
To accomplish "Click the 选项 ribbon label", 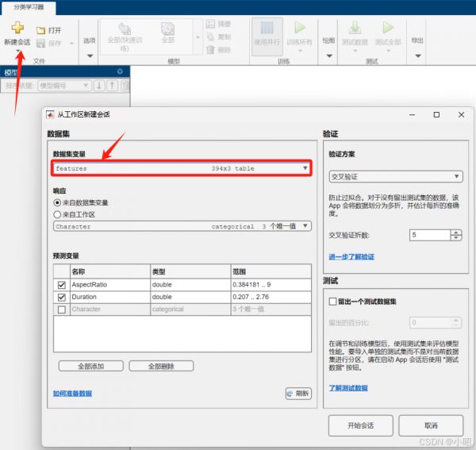I will point(89,40).
